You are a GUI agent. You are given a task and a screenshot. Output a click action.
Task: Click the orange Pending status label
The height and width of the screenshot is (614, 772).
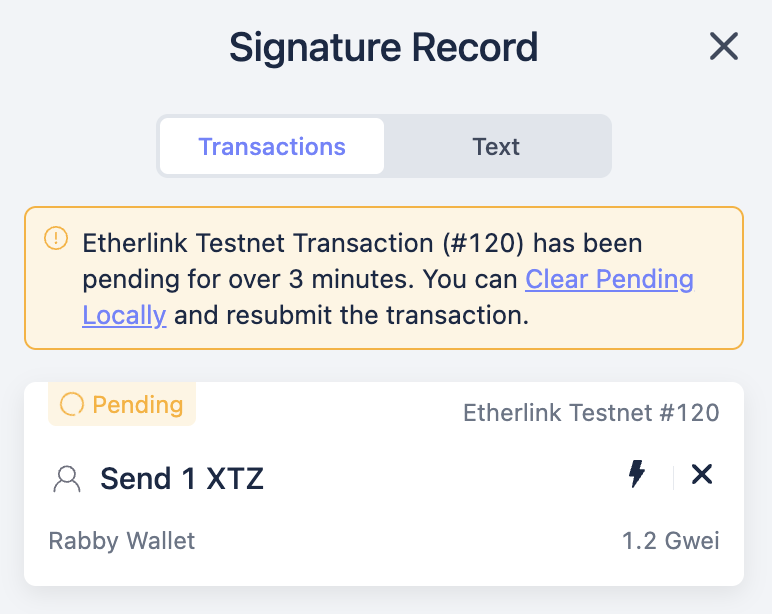[x=137, y=405]
